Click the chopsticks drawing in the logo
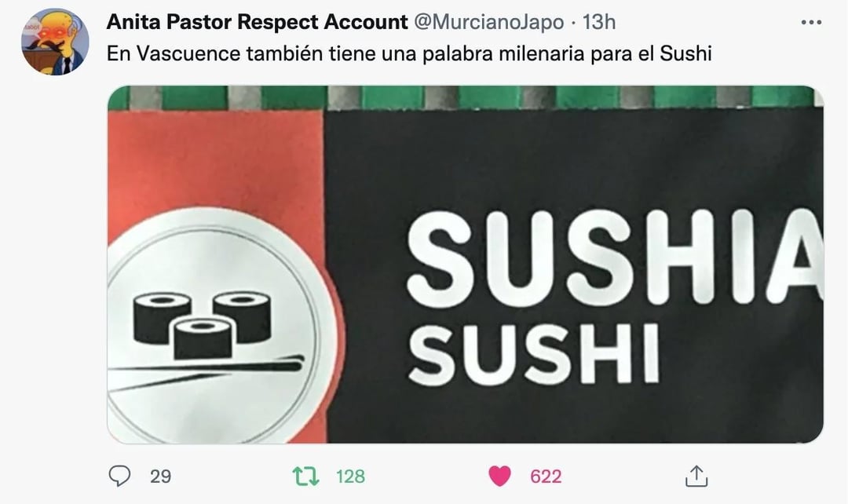This screenshot has height=504, width=848. (x=206, y=371)
